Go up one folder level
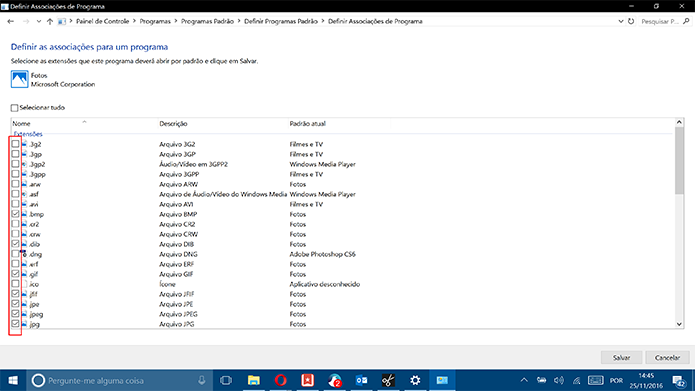 [x=50, y=21]
